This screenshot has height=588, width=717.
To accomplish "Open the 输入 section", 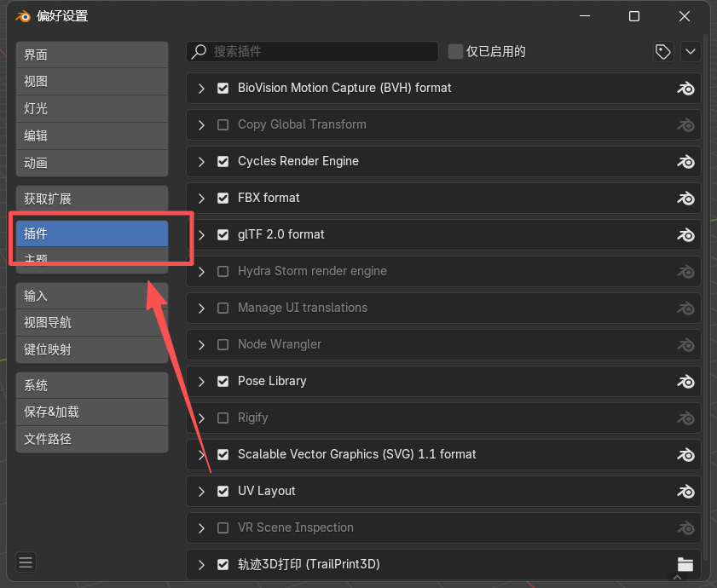I will tap(92, 296).
